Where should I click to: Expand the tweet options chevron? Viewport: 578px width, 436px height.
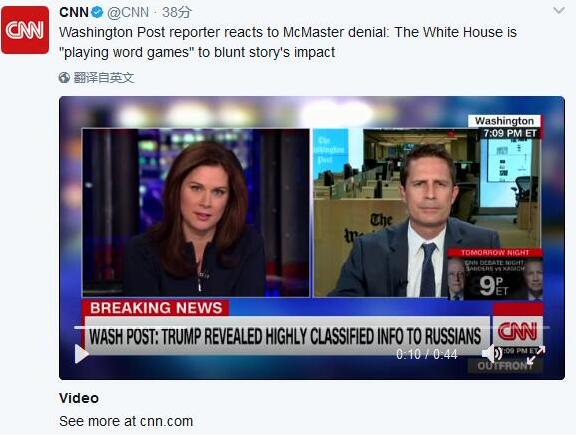(559, 11)
